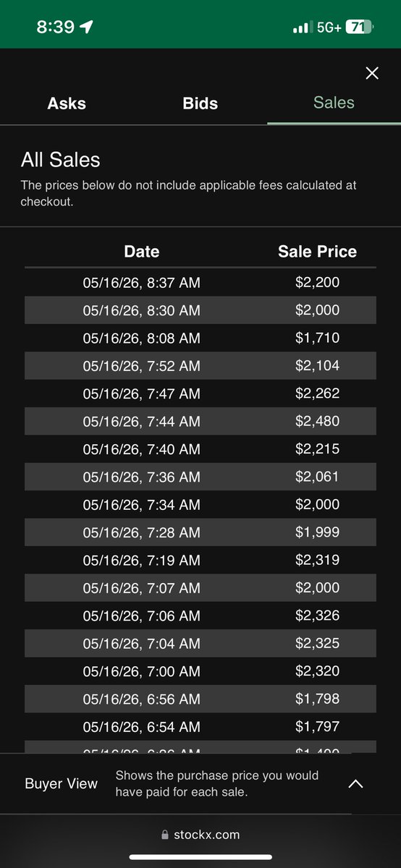The height and width of the screenshot is (868, 401).
Task: Expand the Buyer View chevron
Action: click(355, 783)
